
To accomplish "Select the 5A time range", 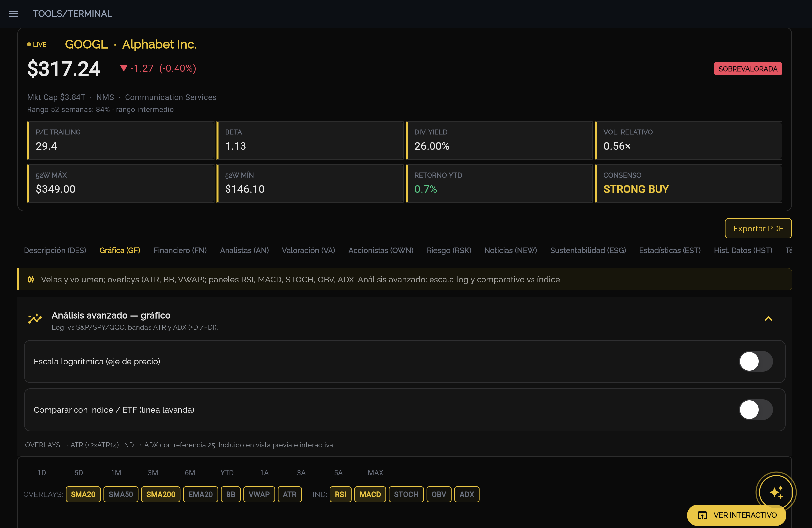I will [338, 473].
